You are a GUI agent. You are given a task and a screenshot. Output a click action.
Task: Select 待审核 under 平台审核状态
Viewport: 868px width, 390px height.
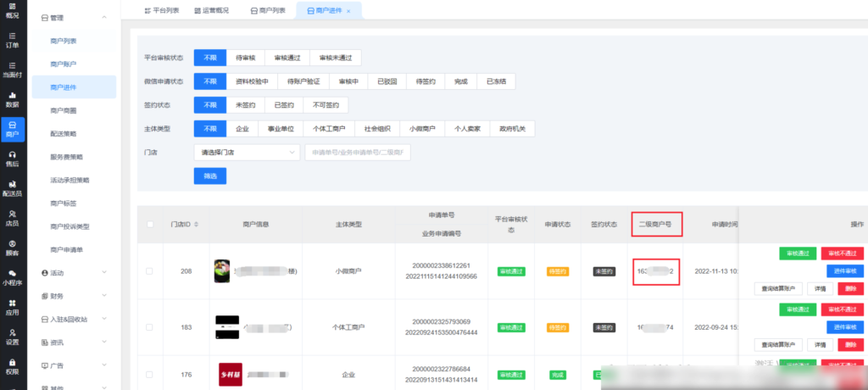[x=245, y=58]
